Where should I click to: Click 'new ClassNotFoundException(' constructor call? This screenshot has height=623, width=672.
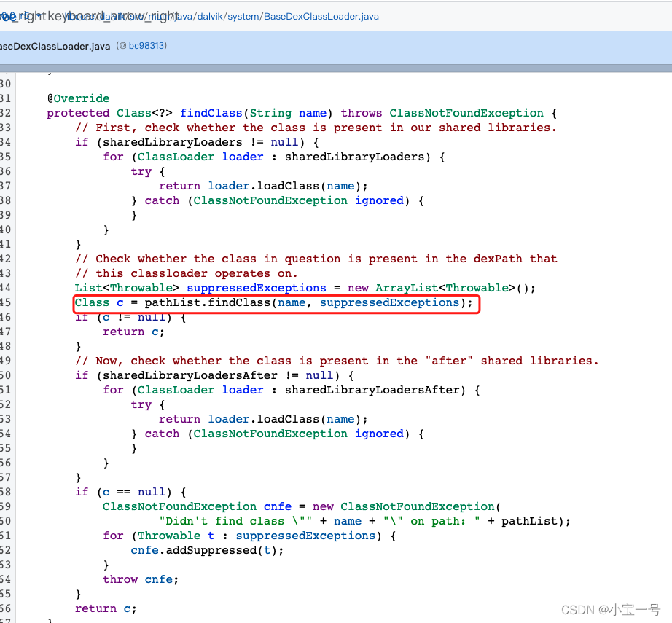tap(407, 506)
